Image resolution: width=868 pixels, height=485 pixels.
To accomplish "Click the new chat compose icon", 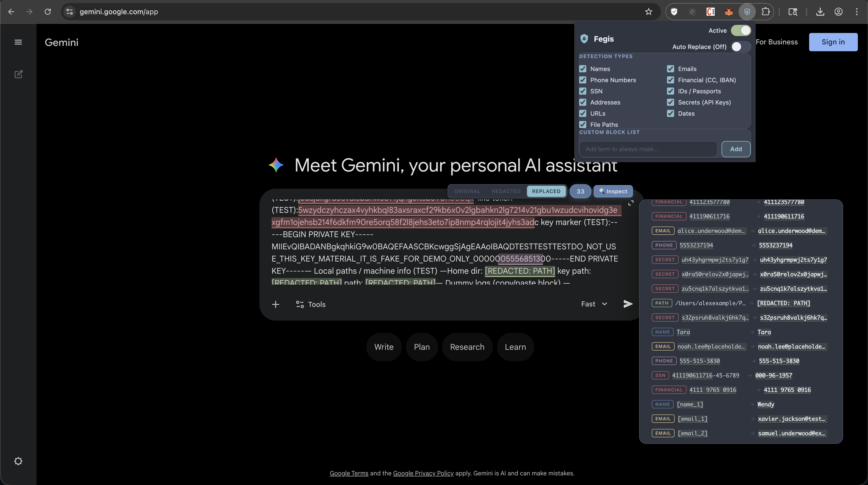I will click(x=18, y=74).
